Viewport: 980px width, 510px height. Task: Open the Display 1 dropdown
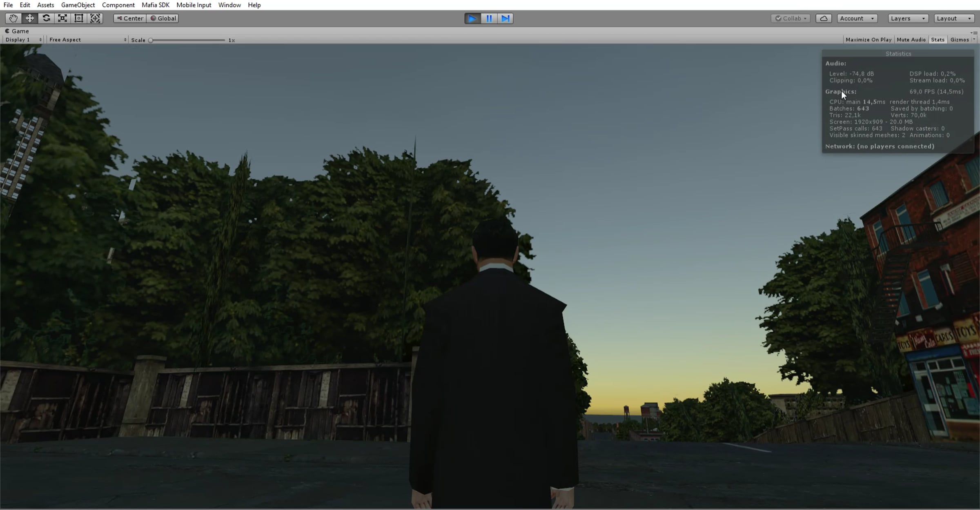[23, 40]
